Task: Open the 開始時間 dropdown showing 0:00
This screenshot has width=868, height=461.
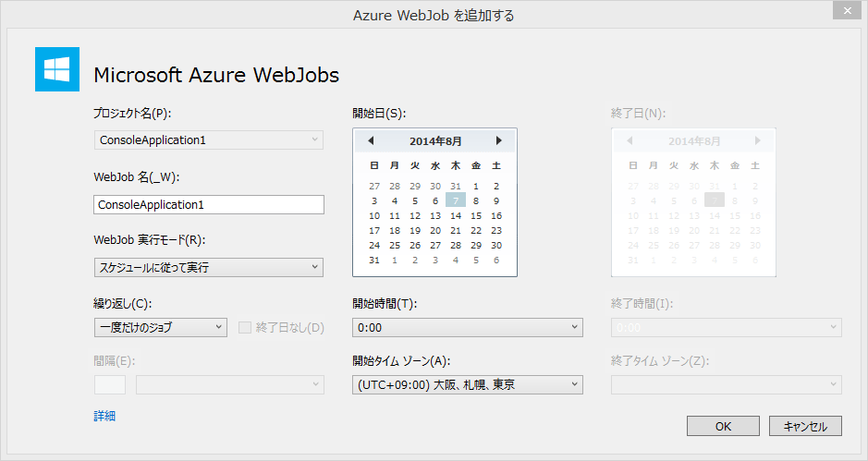Action: (467, 328)
